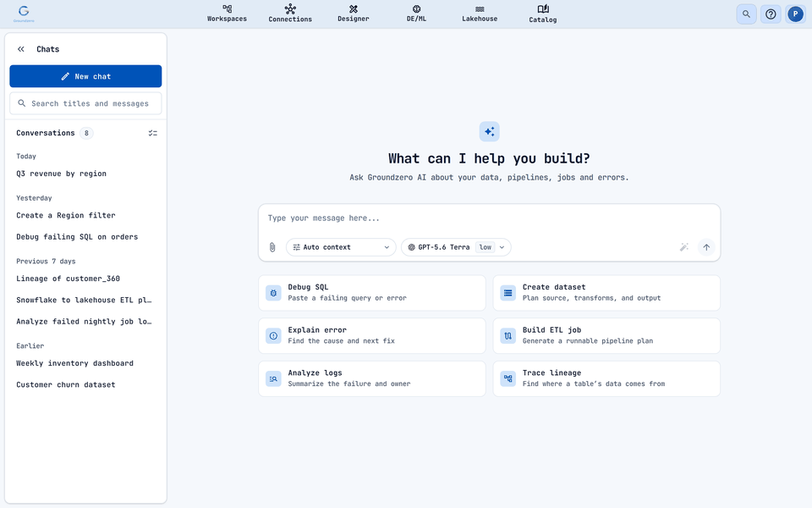
Task: Click the Groundzero logo
Action: pyautogui.click(x=24, y=14)
